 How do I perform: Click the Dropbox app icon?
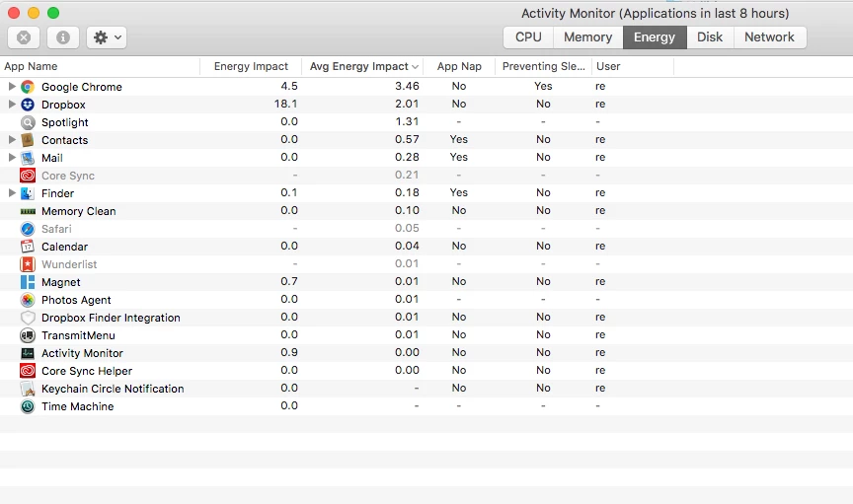click(28, 105)
